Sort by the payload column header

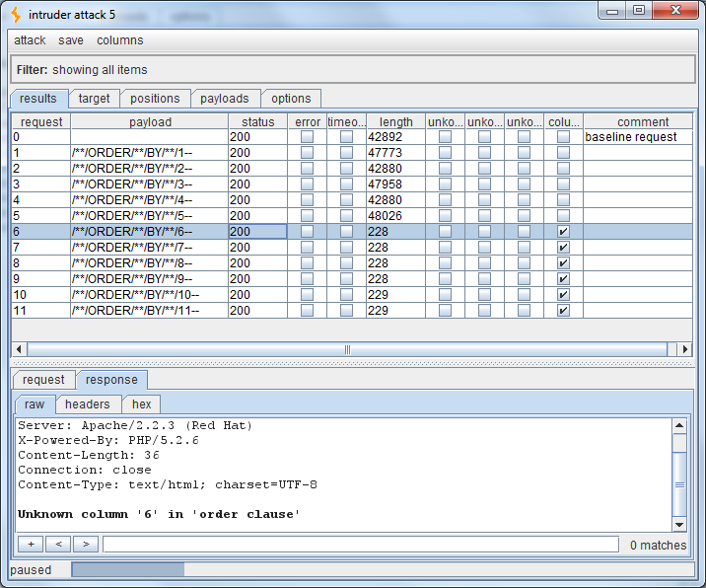coord(150,121)
